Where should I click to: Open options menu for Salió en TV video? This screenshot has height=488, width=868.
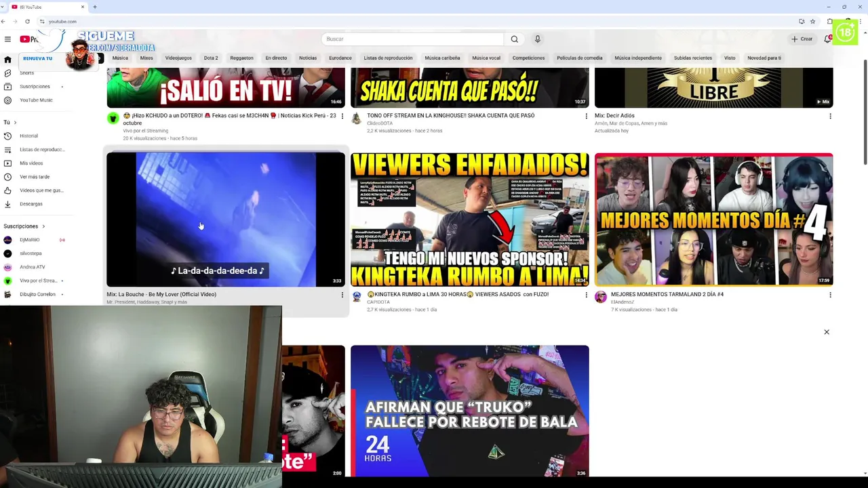coord(342,116)
